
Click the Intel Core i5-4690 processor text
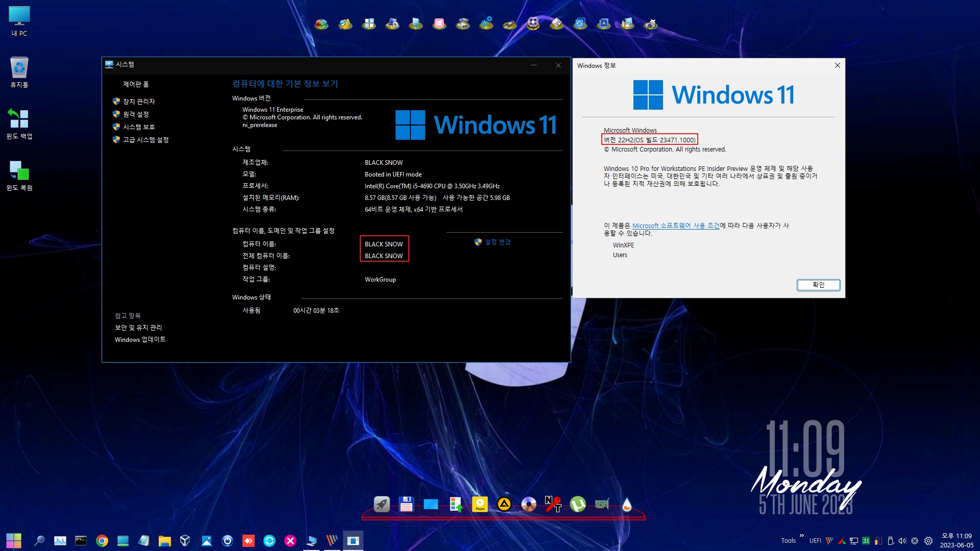click(432, 186)
